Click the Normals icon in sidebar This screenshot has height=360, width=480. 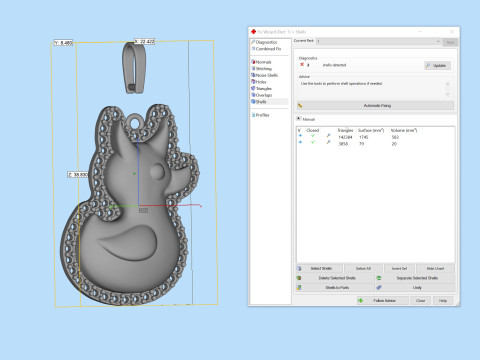tap(253, 62)
